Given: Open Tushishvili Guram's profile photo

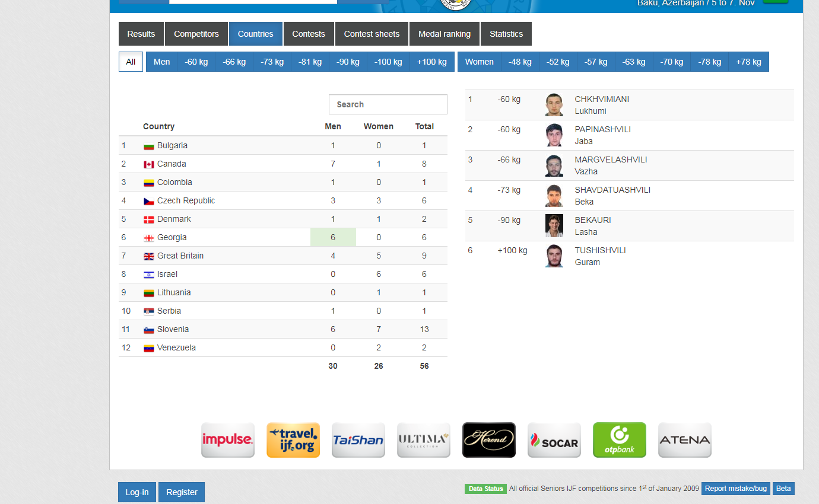Looking at the screenshot, I should [554, 256].
